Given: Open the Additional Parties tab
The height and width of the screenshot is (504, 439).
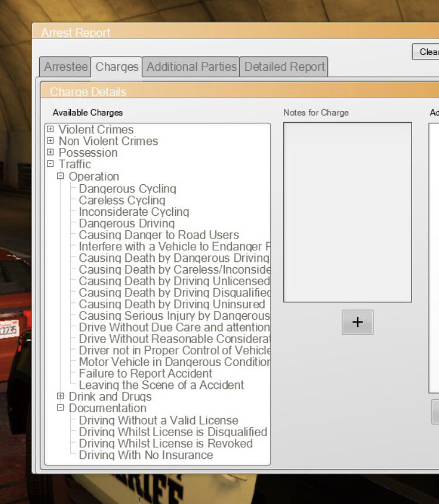Looking at the screenshot, I should (191, 67).
